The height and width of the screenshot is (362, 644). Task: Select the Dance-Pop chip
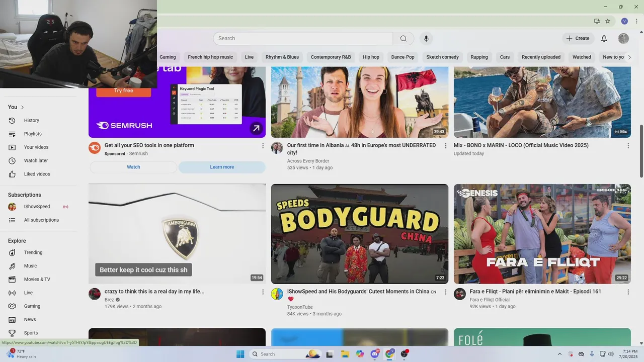coord(403,57)
